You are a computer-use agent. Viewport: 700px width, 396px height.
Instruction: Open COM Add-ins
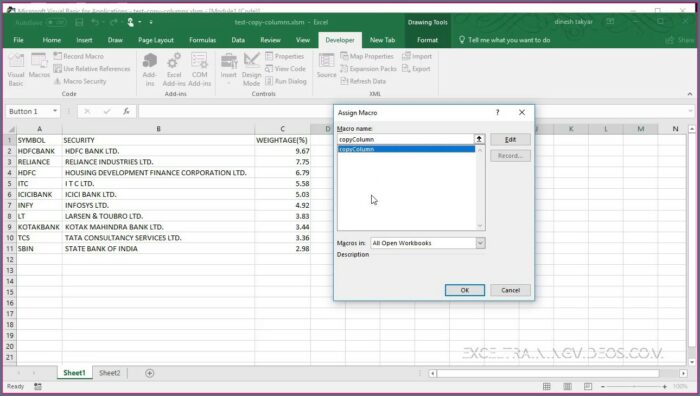point(199,69)
